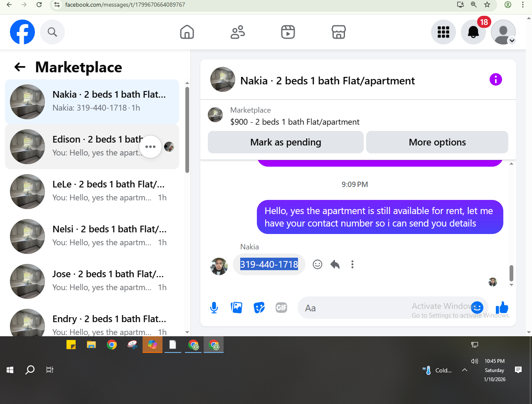Image resolution: width=532 pixels, height=404 pixels.
Task: Click the selected 319-440-1718 message text
Action: (269, 264)
